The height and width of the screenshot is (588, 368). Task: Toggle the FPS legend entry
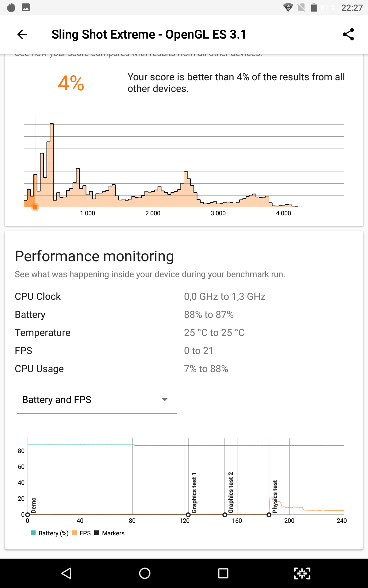coord(82,533)
